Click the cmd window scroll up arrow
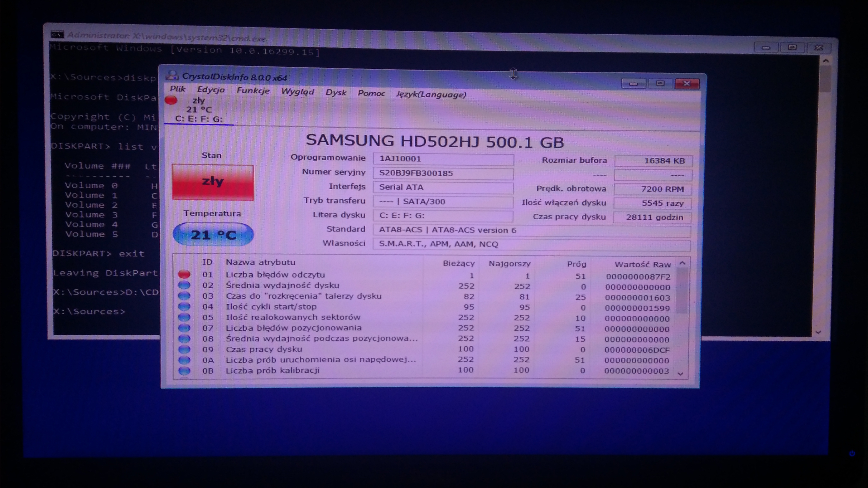 coord(826,61)
